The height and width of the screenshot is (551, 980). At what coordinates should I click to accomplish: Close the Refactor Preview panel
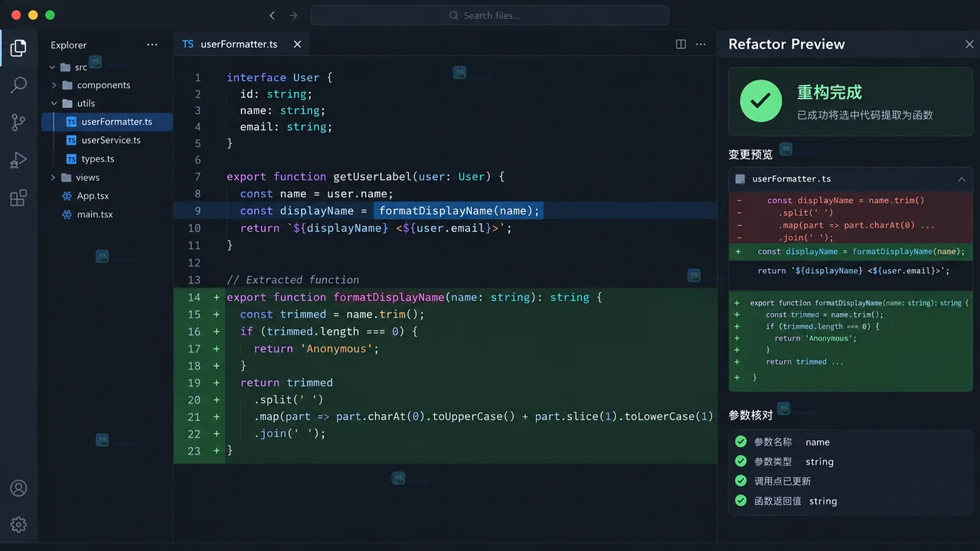[969, 44]
